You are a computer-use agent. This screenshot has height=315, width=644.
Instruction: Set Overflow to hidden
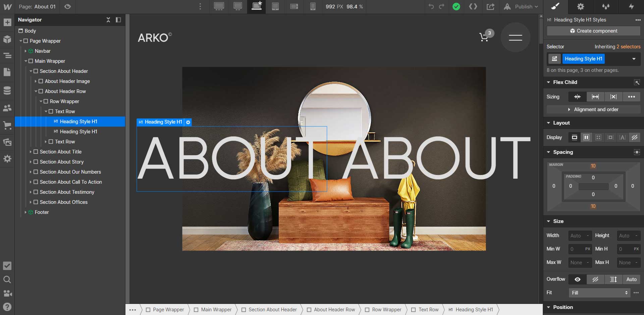click(x=596, y=279)
